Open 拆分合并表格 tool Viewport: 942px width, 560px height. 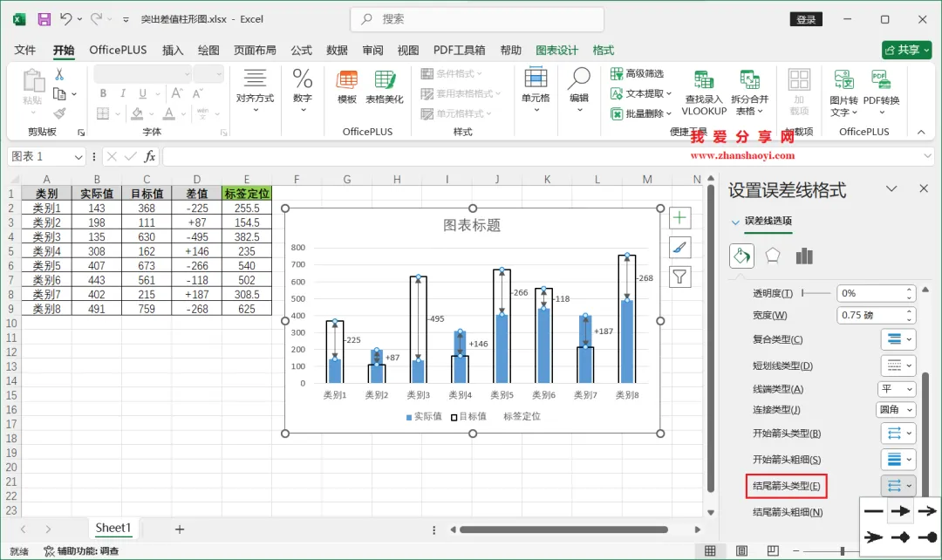coord(749,93)
